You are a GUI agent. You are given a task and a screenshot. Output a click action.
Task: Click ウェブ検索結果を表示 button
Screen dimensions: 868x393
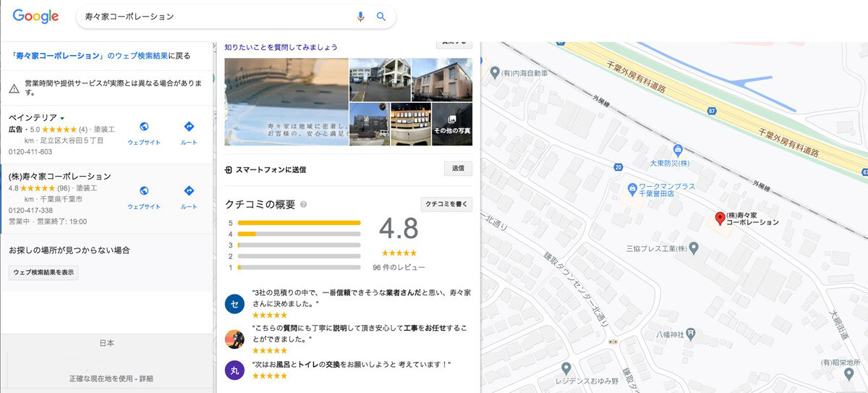click(x=43, y=273)
